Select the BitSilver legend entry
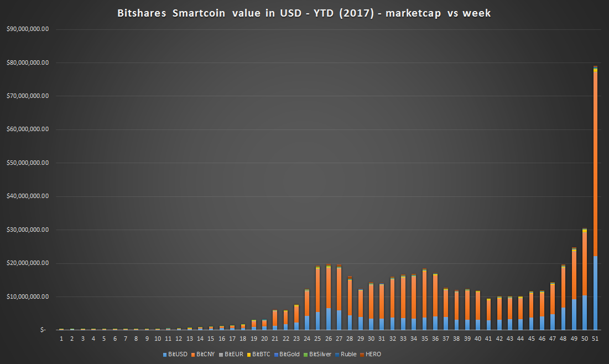The height and width of the screenshot is (364, 609). pos(317,354)
